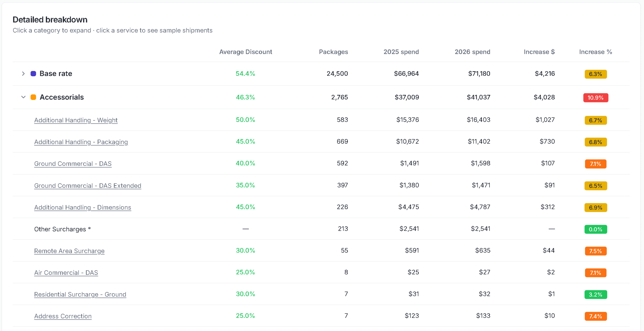Open Remote Area Surcharge service

click(69, 251)
